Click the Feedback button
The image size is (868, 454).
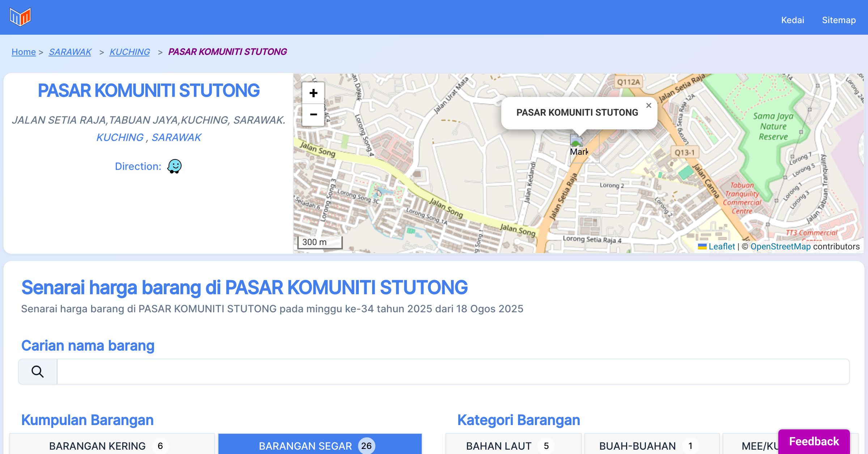click(814, 441)
